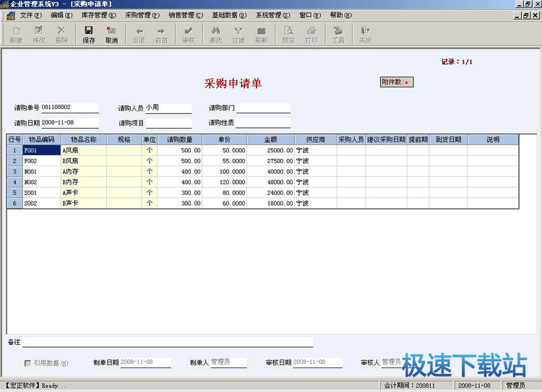Open the 帮助 (Help) menu
Viewport: 542px width, 392px height.
pos(340,15)
